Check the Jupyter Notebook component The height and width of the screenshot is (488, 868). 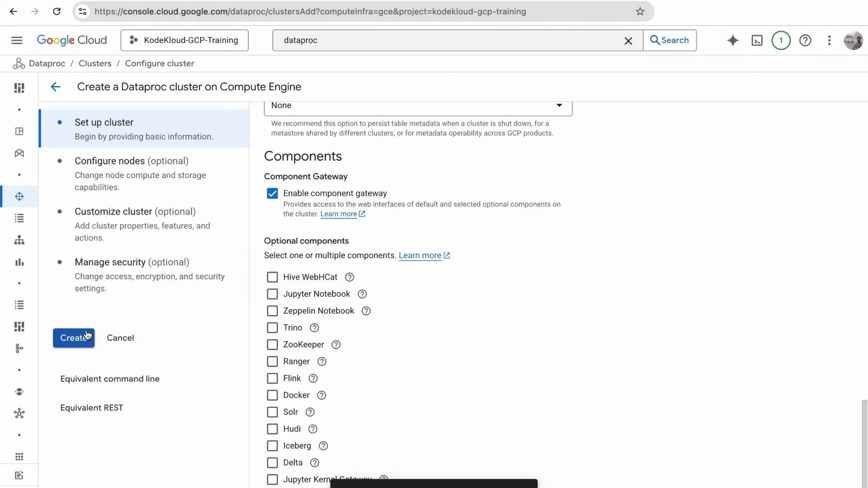[x=272, y=294]
